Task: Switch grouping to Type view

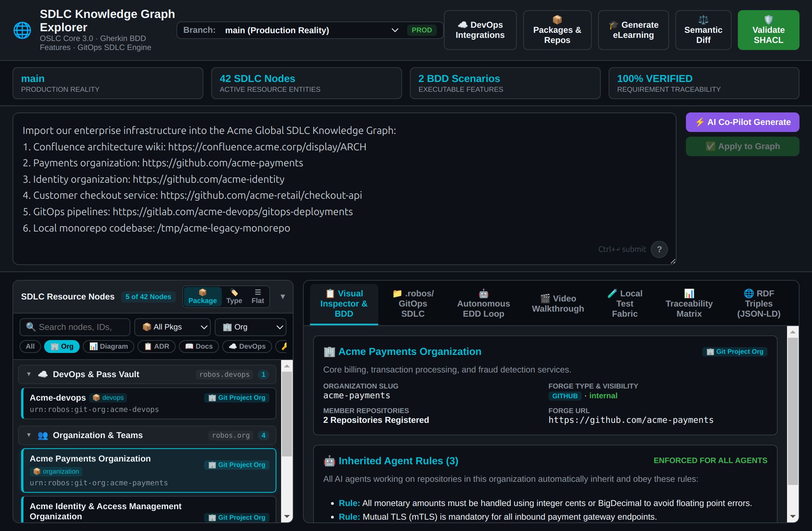Action: pos(234,297)
